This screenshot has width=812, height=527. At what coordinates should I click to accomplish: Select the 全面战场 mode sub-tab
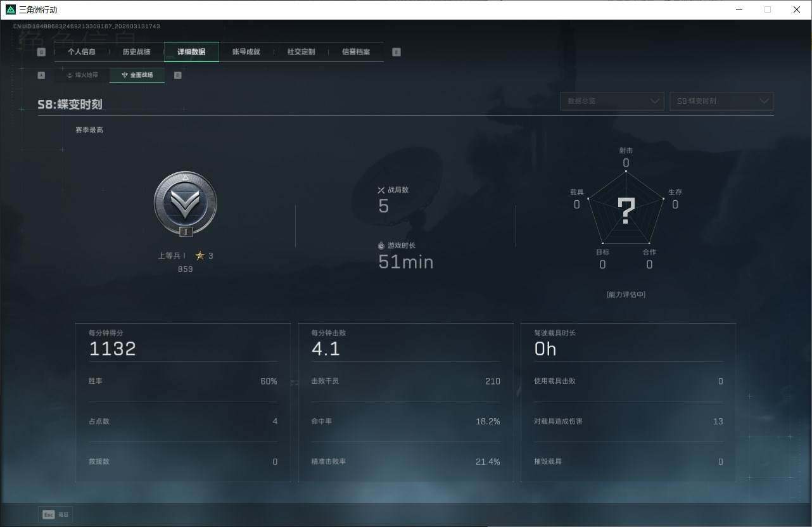pyautogui.click(x=137, y=75)
